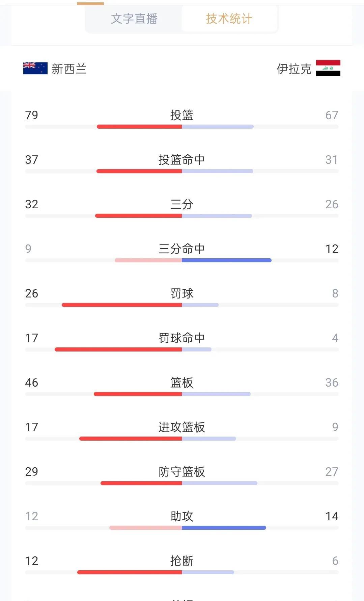This screenshot has width=364, height=601.
Task: Click the red 罚球 bar
Action: click(122, 305)
